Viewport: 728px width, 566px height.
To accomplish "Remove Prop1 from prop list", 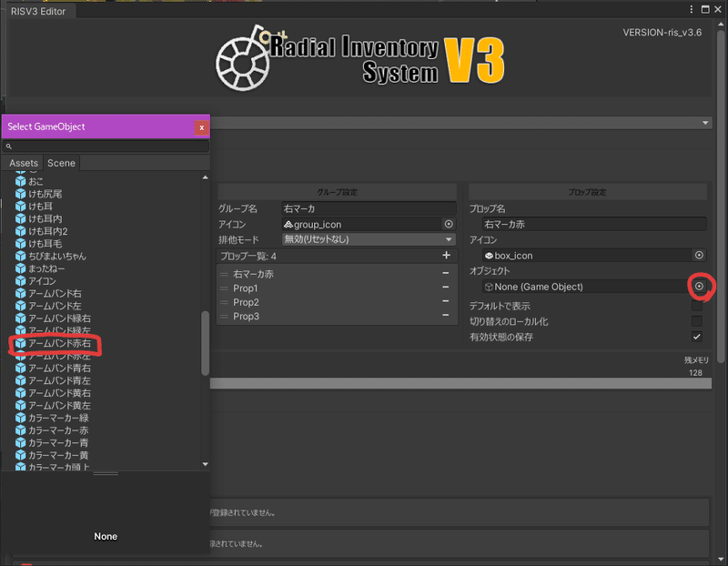I will pyautogui.click(x=445, y=288).
